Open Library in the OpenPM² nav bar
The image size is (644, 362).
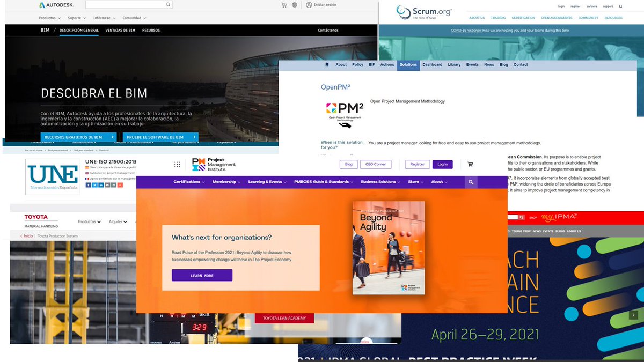[454, 65]
